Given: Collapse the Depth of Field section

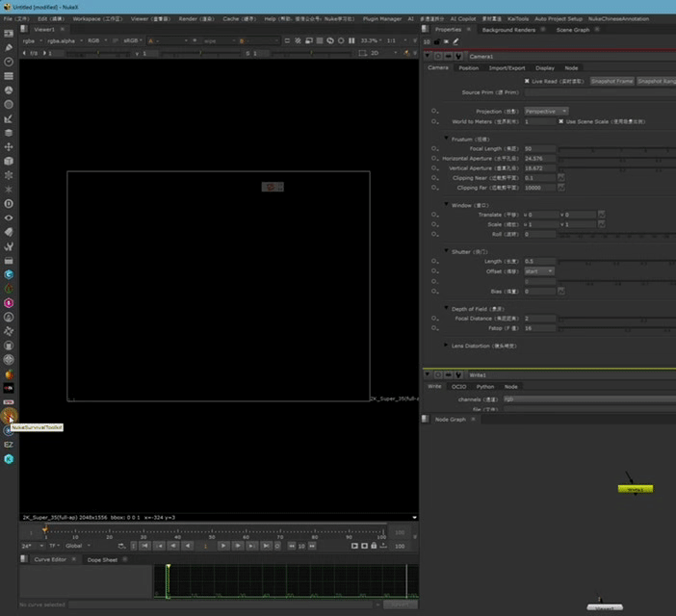Looking at the screenshot, I should (446, 308).
